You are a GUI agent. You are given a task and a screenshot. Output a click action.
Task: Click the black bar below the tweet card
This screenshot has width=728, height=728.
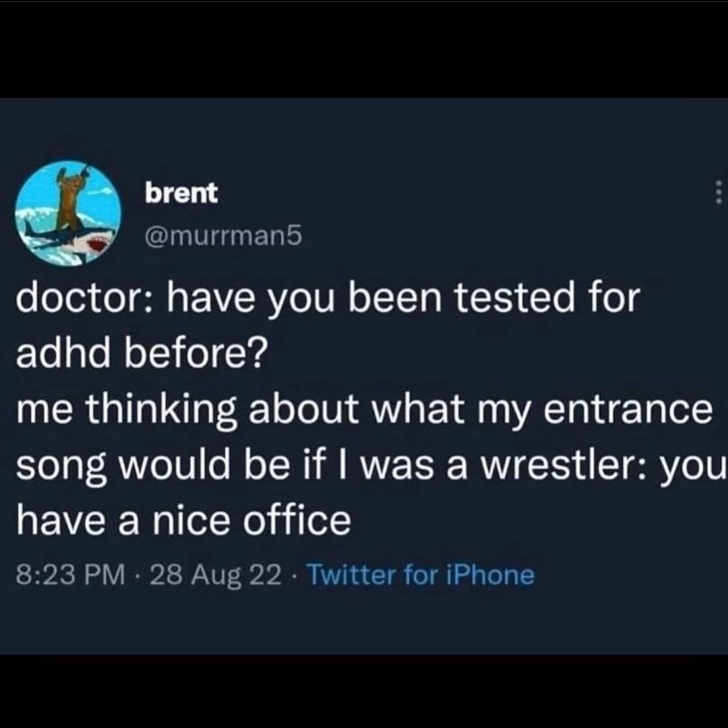tap(364, 691)
